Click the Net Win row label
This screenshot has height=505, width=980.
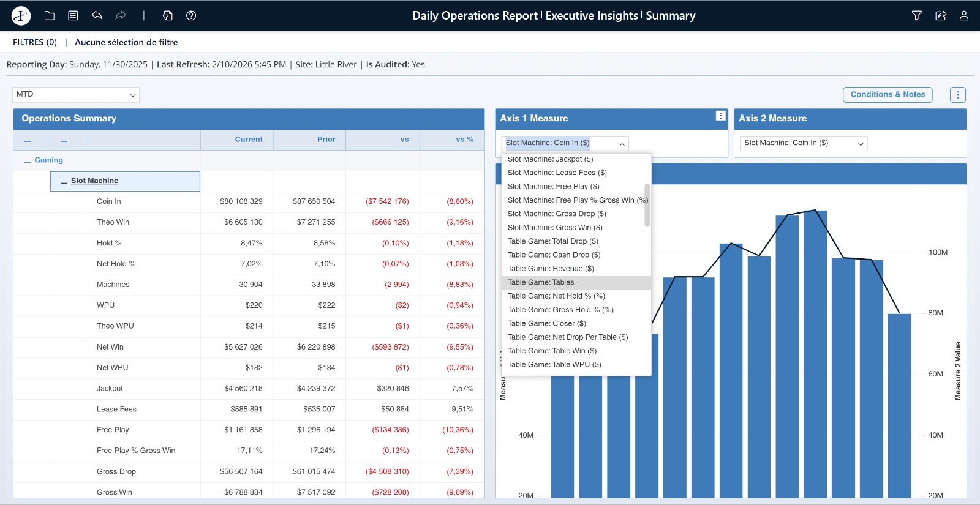[110, 347]
